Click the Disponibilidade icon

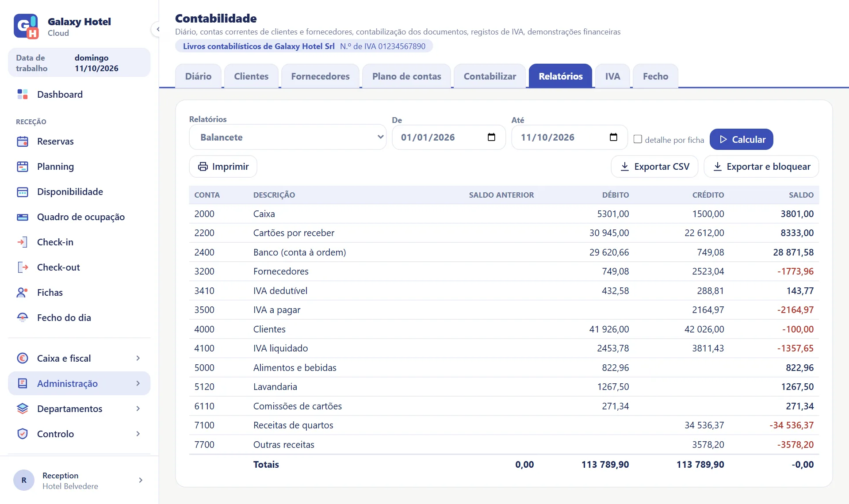click(23, 192)
